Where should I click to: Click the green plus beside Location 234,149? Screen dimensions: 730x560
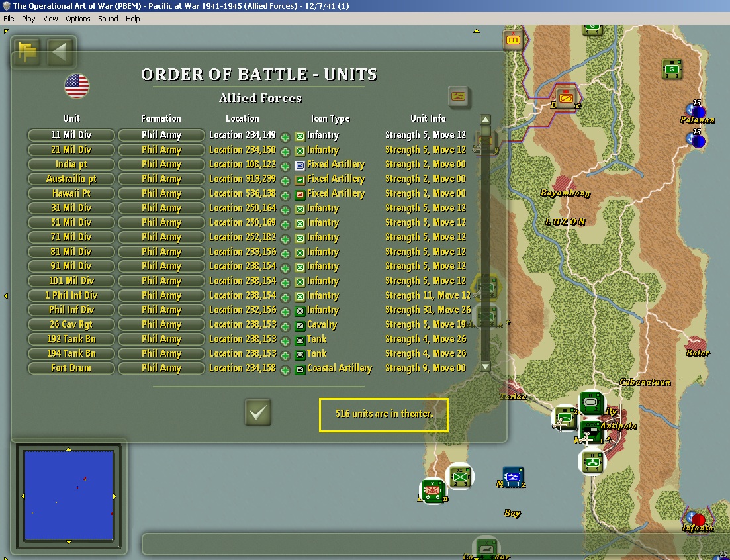click(x=285, y=137)
